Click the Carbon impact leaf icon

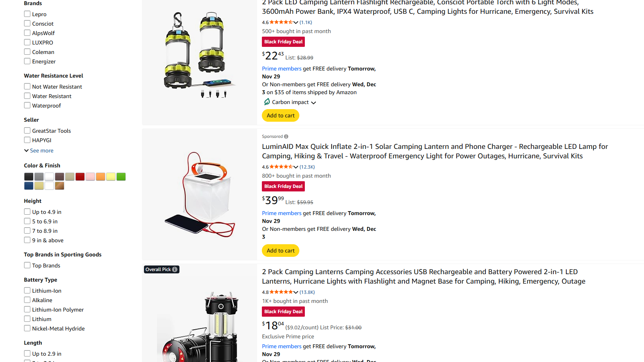tap(267, 102)
